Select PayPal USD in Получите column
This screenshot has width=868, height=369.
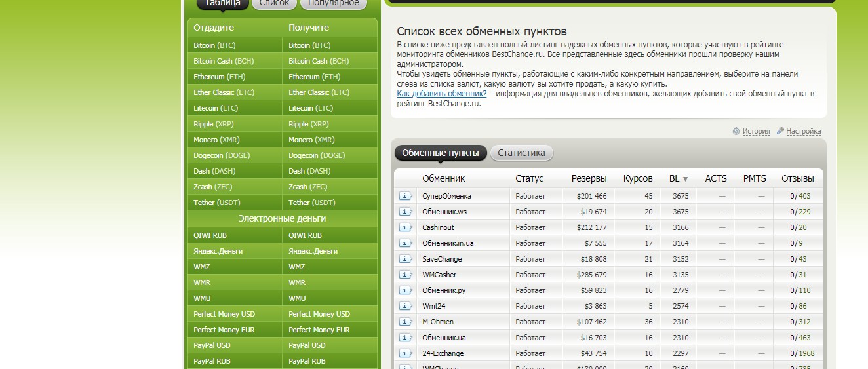coord(330,345)
